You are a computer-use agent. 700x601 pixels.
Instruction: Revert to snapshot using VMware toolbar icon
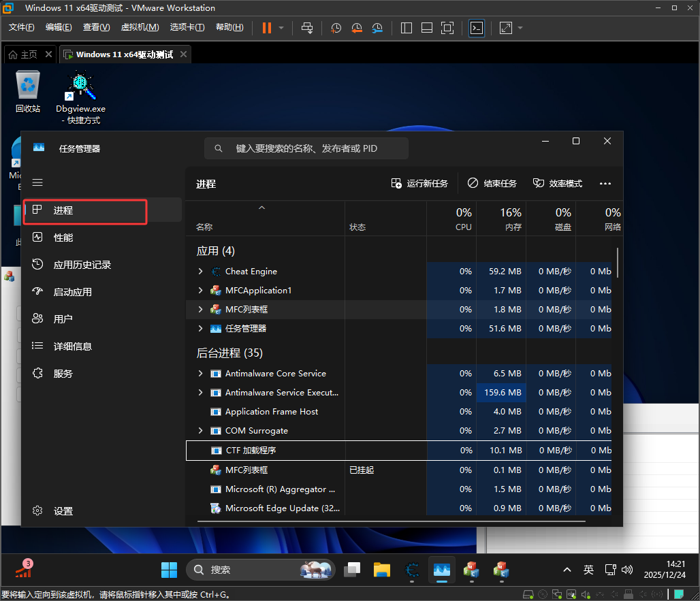(356, 28)
